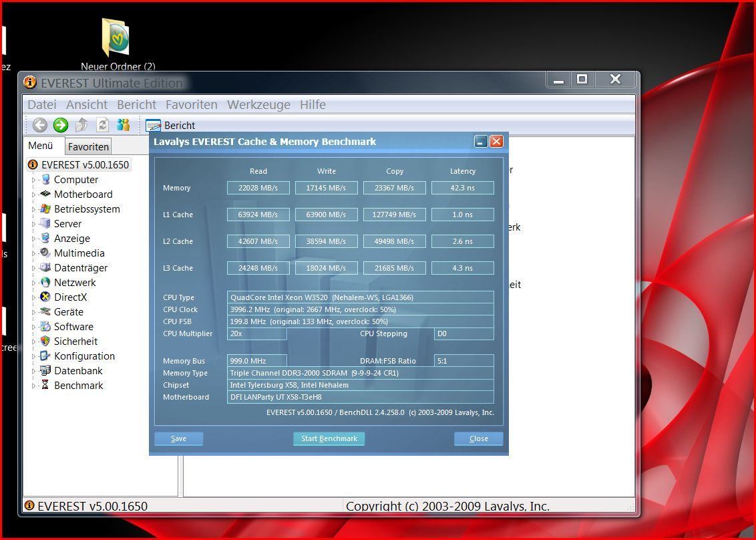The height and width of the screenshot is (540, 756).
Task: Click the Up level toolbar icon
Action: point(81,126)
